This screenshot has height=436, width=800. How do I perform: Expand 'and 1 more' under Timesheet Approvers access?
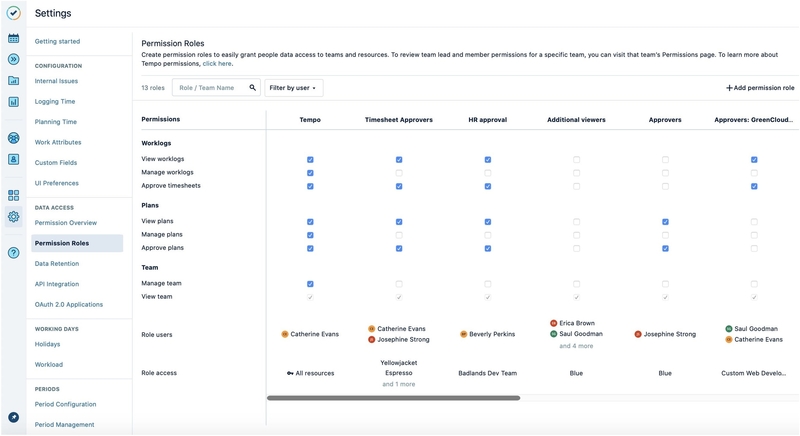pos(398,384)
